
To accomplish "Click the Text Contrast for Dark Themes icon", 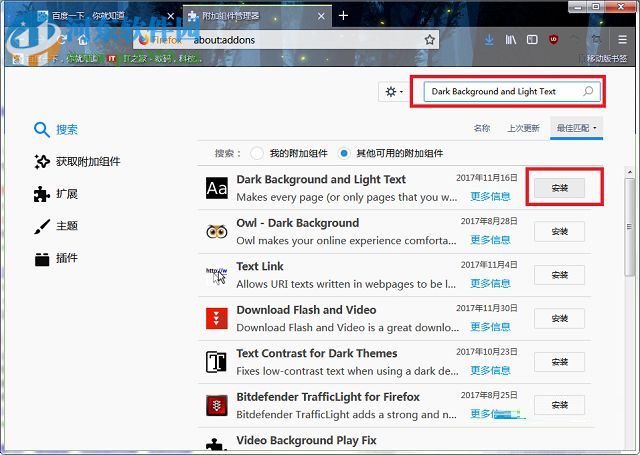I will click(217, 362).
